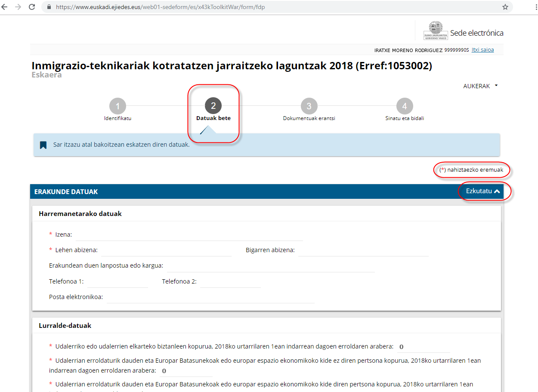Viewport: 538px width, 392px height.
Task: Click the Telefonoa 1 input field
Action: click(117, 282)
